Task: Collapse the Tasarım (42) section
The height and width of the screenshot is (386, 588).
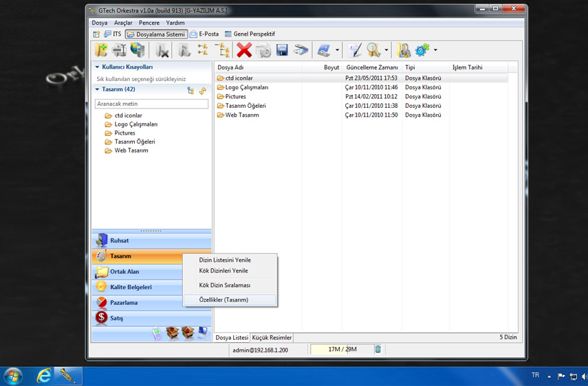Action: coord(98,89)
